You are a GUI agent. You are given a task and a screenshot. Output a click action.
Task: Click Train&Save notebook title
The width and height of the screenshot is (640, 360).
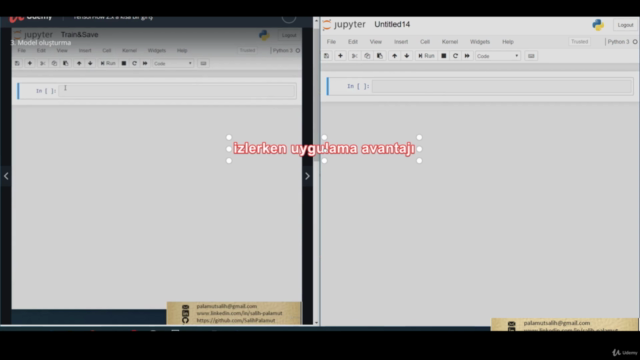coord(80,35)
